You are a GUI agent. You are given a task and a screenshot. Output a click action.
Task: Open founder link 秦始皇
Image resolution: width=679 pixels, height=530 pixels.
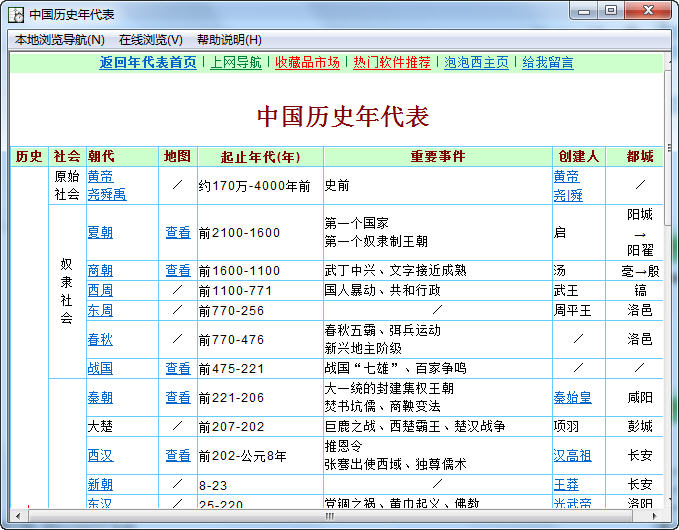572,398
